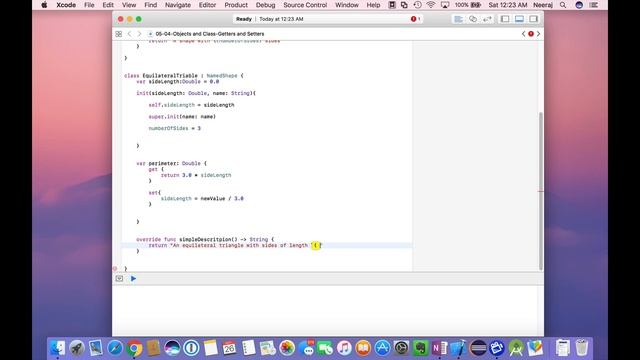Run the playground with play button
Image resolution: width=640 pixels, height=360 pixels.
[133, 278]
